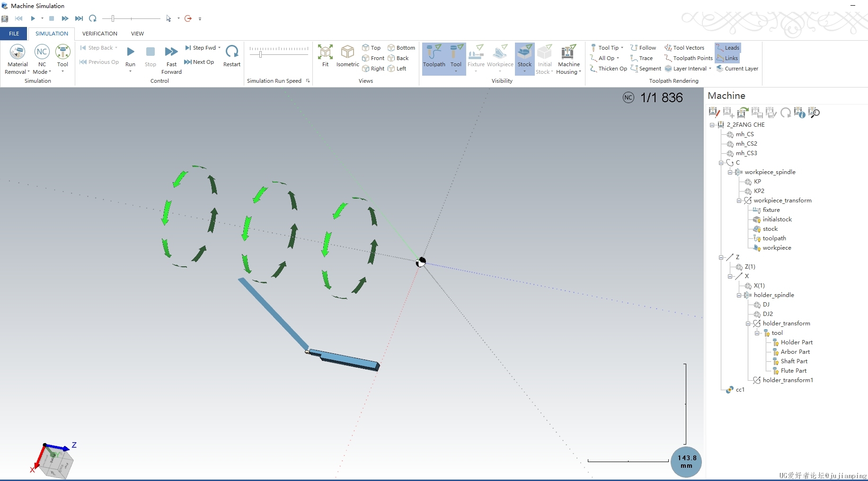Toggle Machine Housing visibility
Screen dimensions: 868x481
coord(568,59)
